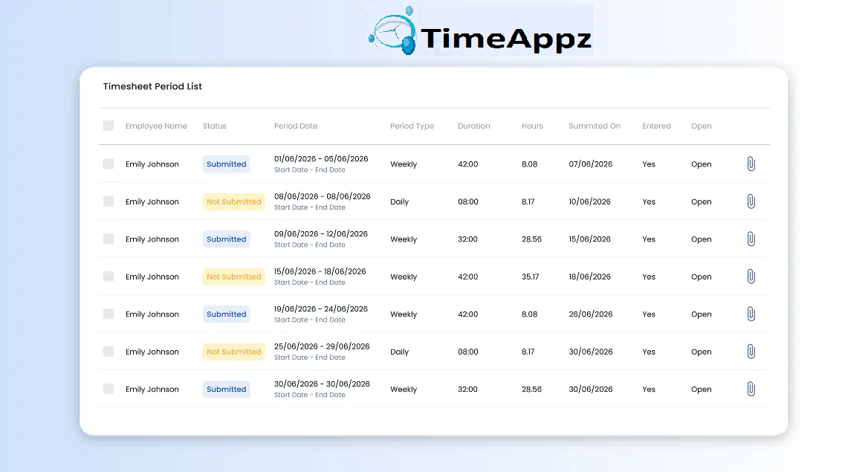Viewport: 868px width, 472px height.
Task: Click Submitted badge for 01/06/2026 - 05/06/2026
Action: (x=227, y=164)
